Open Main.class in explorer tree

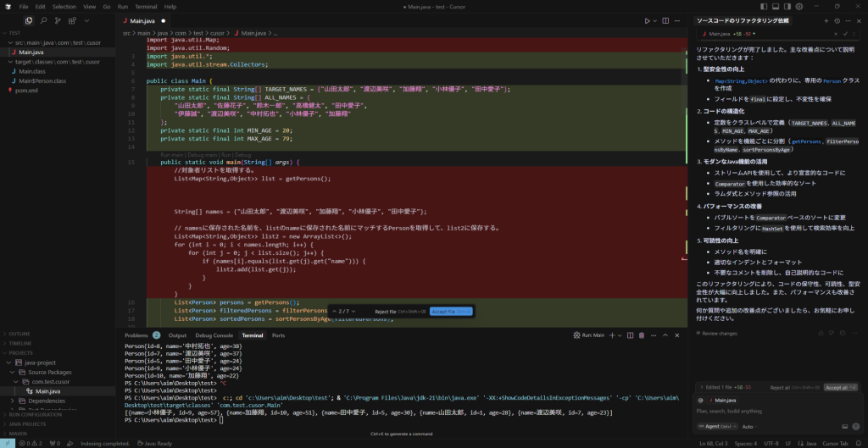[32, 71]
